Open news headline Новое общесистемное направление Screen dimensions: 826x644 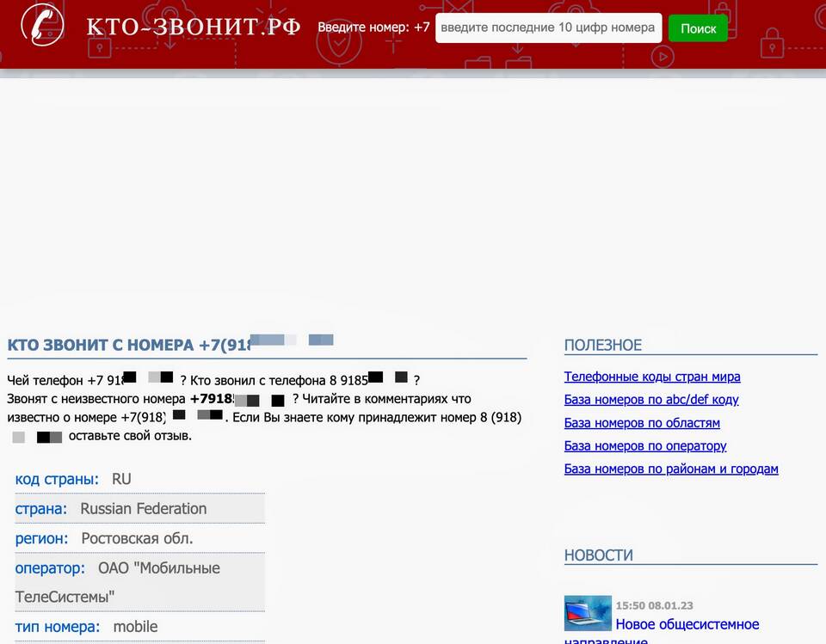pyautogui.click(x=687, y=624)
